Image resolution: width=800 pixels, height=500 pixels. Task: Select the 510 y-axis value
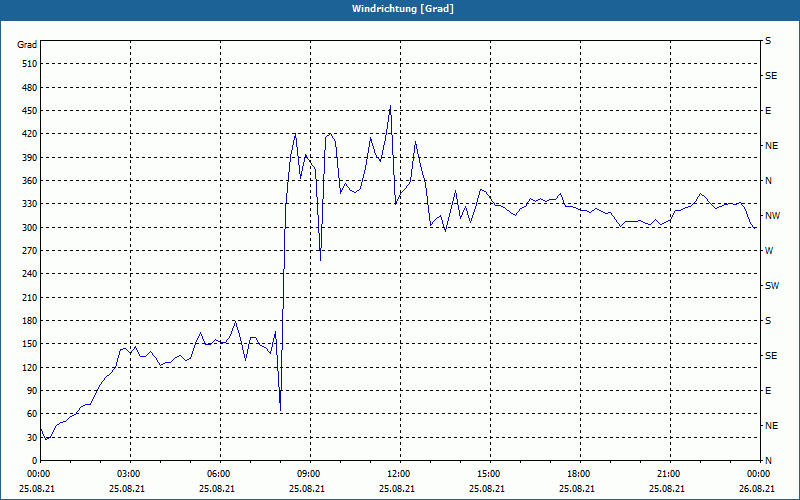[30, 64]
